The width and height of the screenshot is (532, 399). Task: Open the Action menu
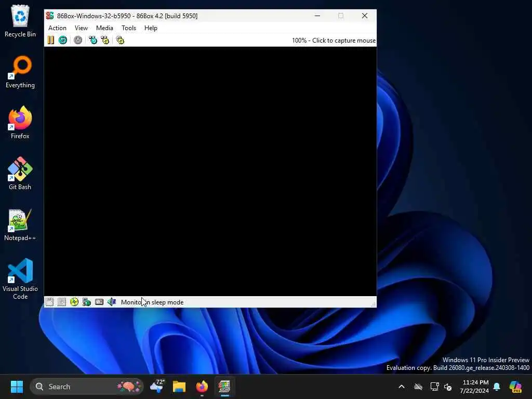click(x=57, y=28)
